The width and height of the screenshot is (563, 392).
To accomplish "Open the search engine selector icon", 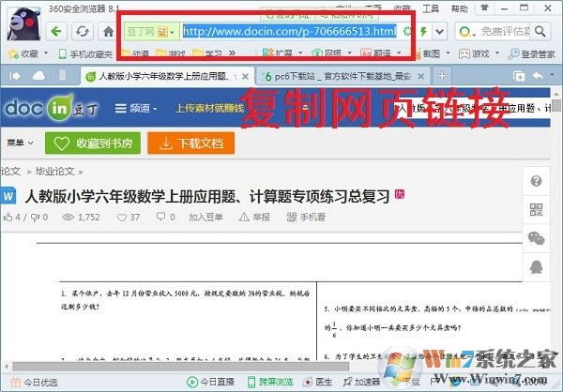I will (x=465, y=32).
